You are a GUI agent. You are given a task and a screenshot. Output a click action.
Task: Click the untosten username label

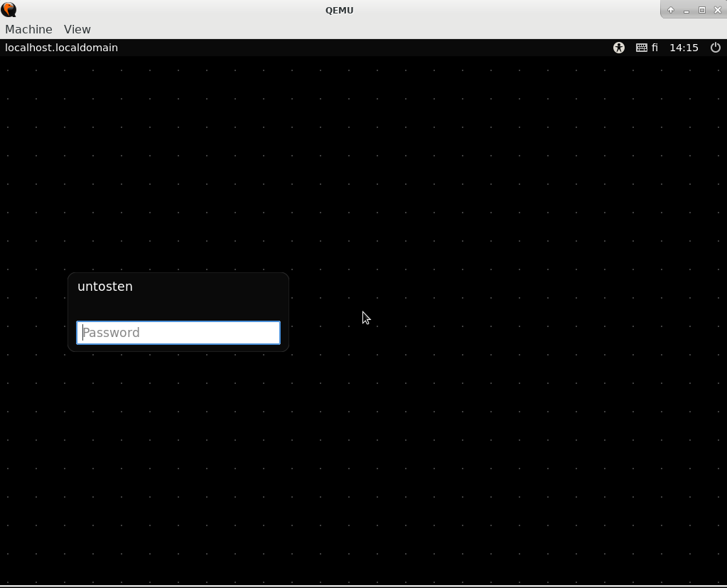[104, 287]
